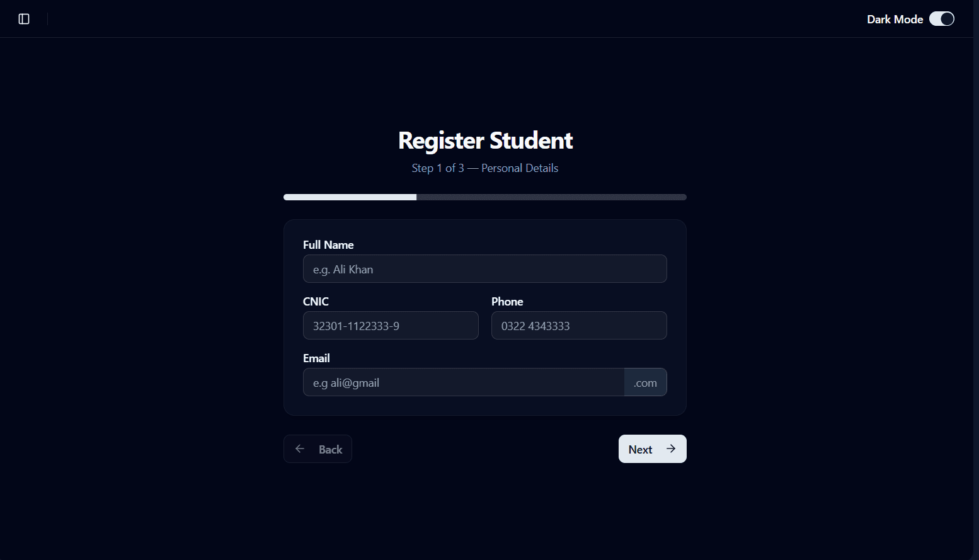Click the ".com" email suffix addon
Image resolution: width=979 pixels, height=560 pixels.
click(x=645, y=382)
